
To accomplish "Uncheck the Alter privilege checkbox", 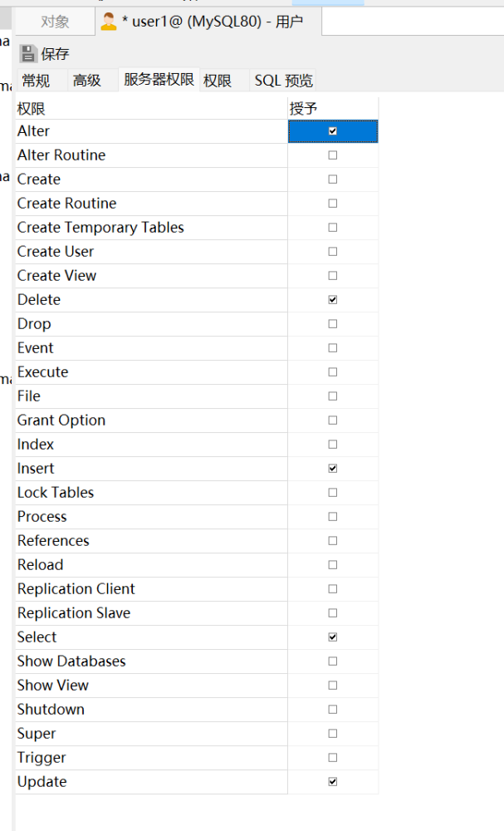I will tap(333, 131).
